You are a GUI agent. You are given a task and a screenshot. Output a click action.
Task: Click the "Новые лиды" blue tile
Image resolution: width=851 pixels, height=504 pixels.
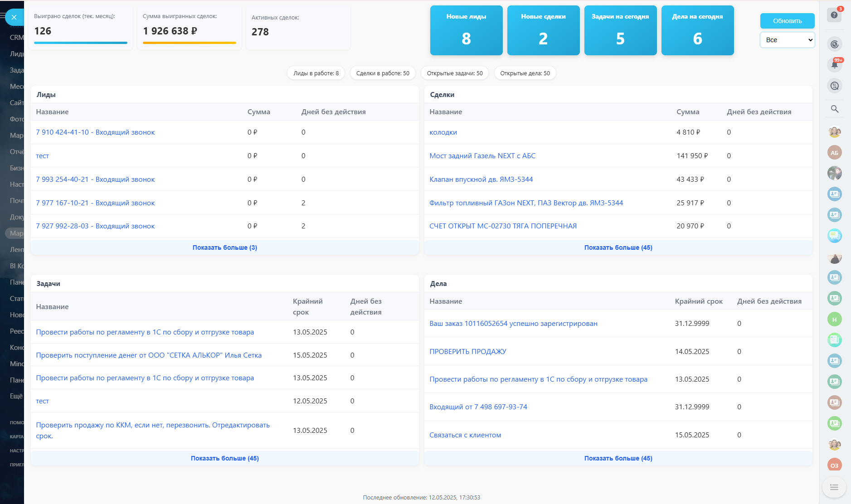pyautogui.click(x=466, y=30)
